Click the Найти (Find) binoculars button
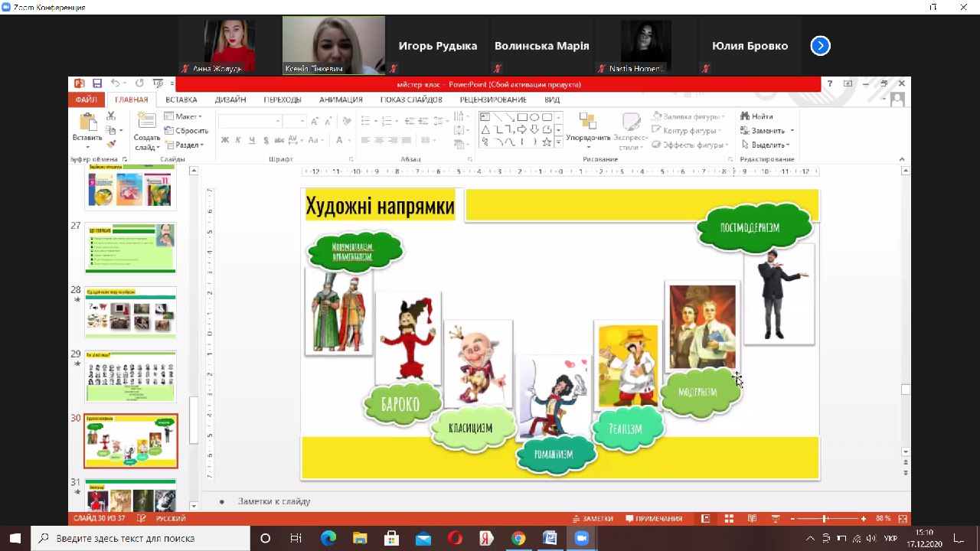The image size is (980, 551). (x=756, y=116)
